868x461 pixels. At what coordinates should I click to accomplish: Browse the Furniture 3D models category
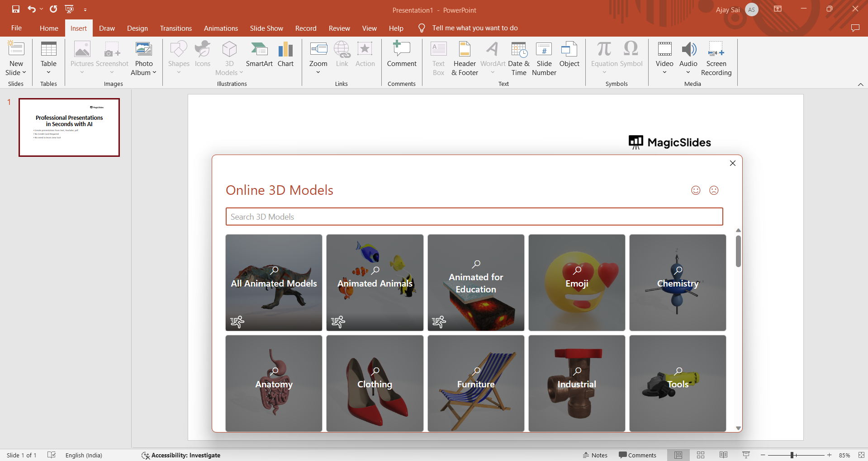(476, 383)
